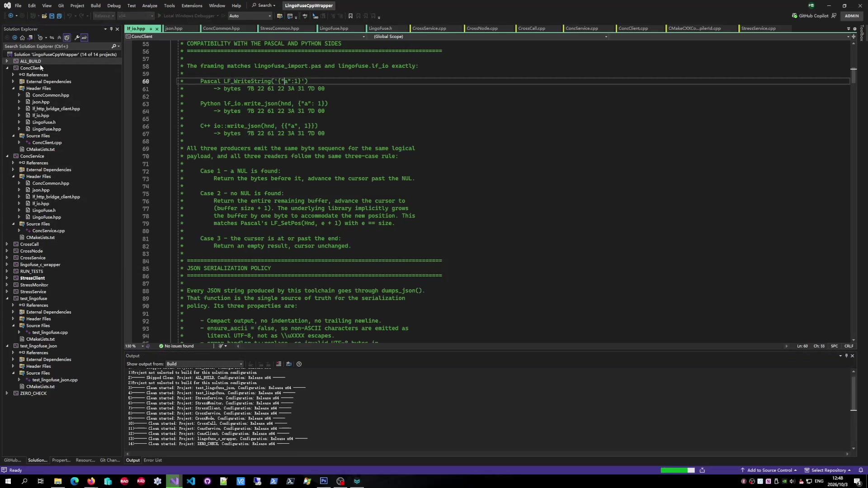Viewport: 868px width, 488px height.
Task: Click the Solution Explorer search magnifier icon
Action: [x=114, y=46]
